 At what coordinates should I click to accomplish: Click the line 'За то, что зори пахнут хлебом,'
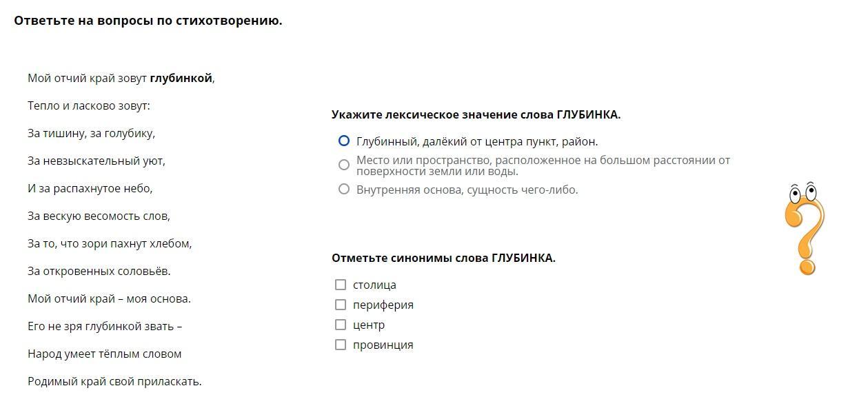point(110,244)
